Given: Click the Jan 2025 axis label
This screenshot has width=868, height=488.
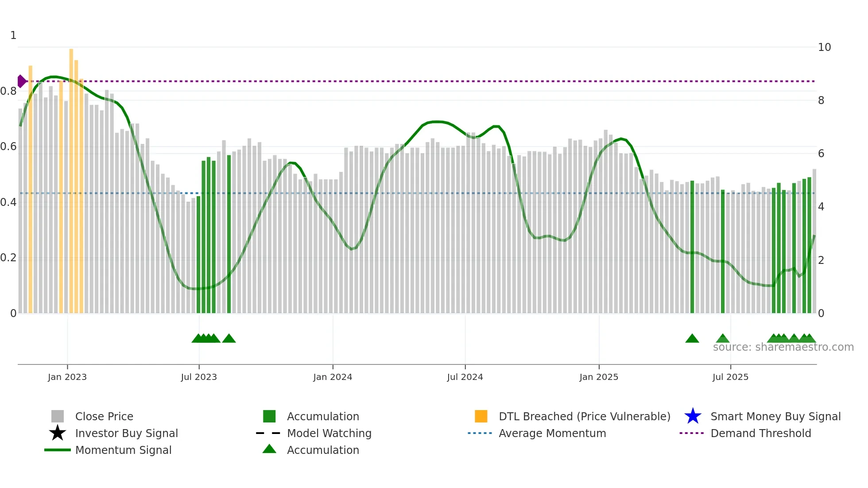Looking at the screenshot, I should tap(599, 377).
